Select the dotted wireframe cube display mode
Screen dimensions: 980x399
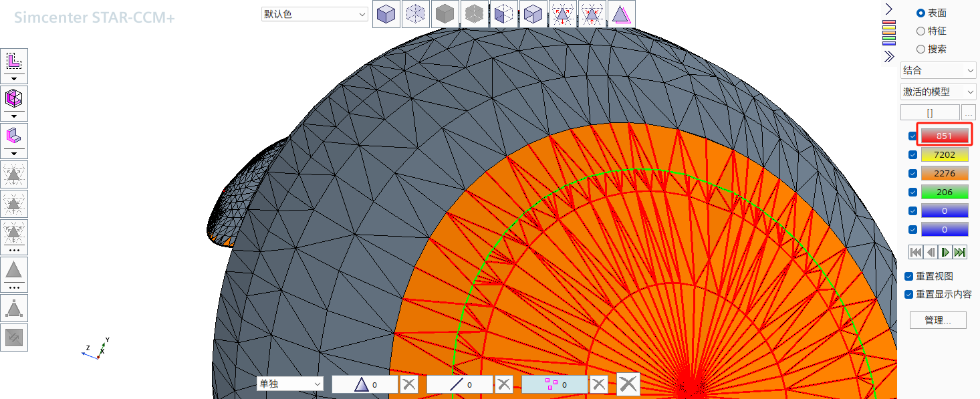(416, 14)
